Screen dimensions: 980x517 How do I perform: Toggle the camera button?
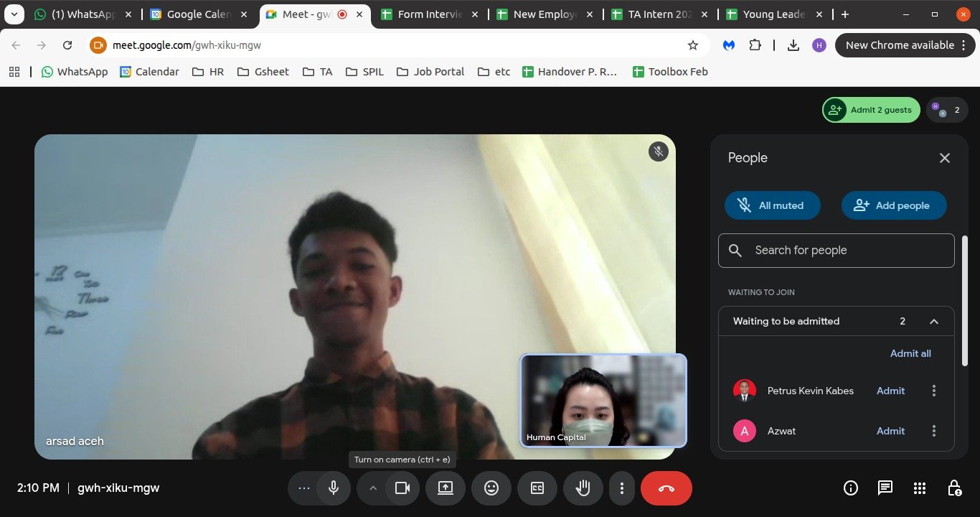[x=402, y=488]
